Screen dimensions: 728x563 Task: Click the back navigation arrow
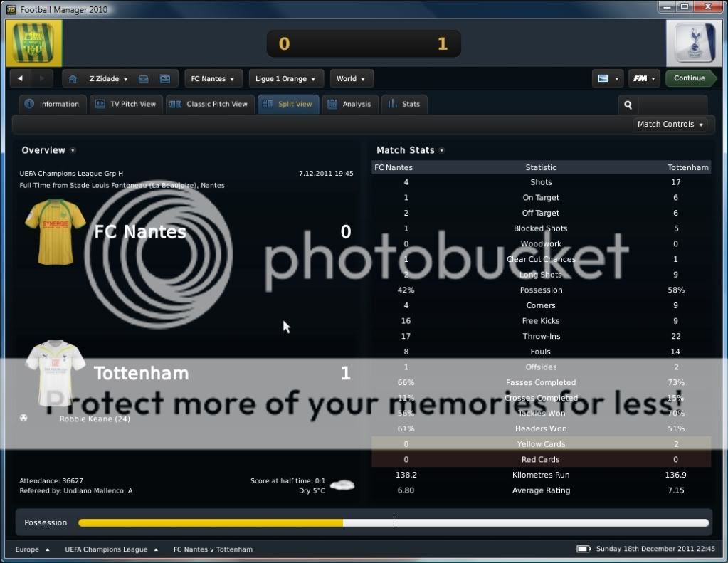[x=21, y=79]
